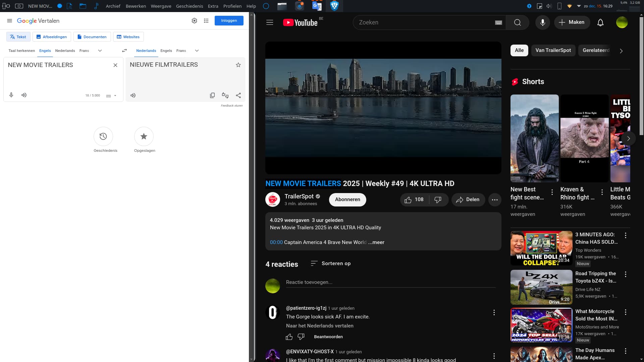Subscribe with Abonneren button
The height and width of the screenshot is (362, 644).
(x=347, y=200)
